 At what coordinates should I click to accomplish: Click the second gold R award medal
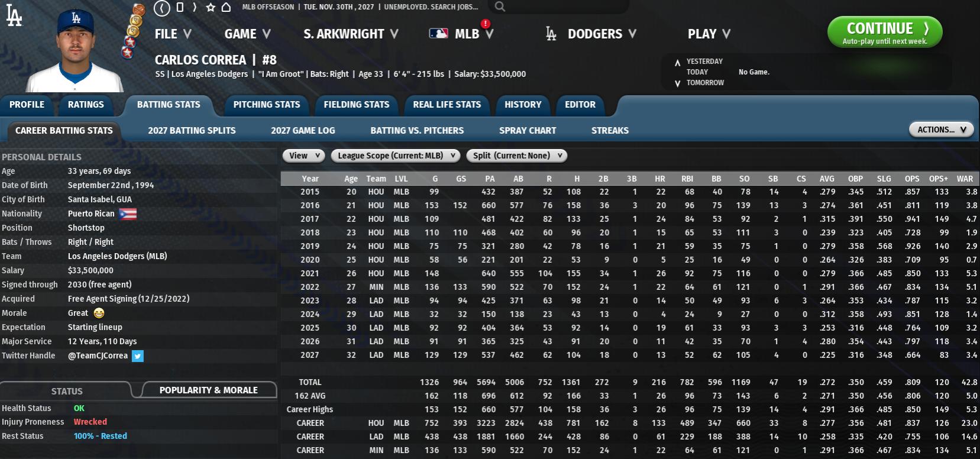tap(133, 31)
